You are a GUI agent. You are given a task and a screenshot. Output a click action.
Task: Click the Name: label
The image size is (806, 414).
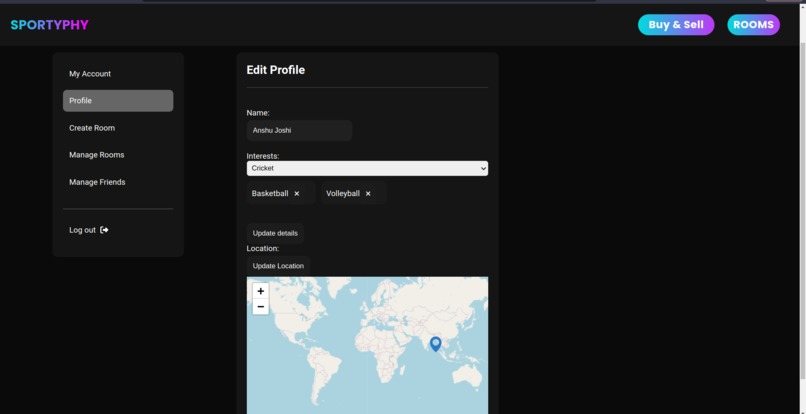coord(258,113)
